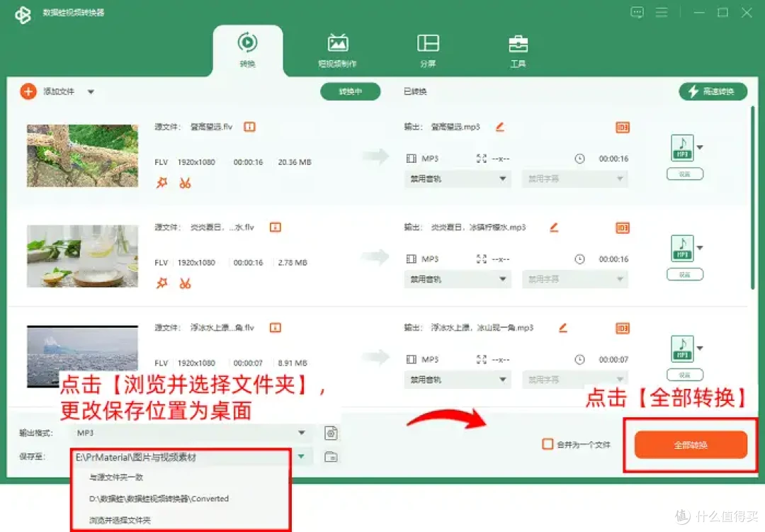765x532 pixels.
Task: Open the 输出格式 MP3 dropdown
Action: (191, 433)
